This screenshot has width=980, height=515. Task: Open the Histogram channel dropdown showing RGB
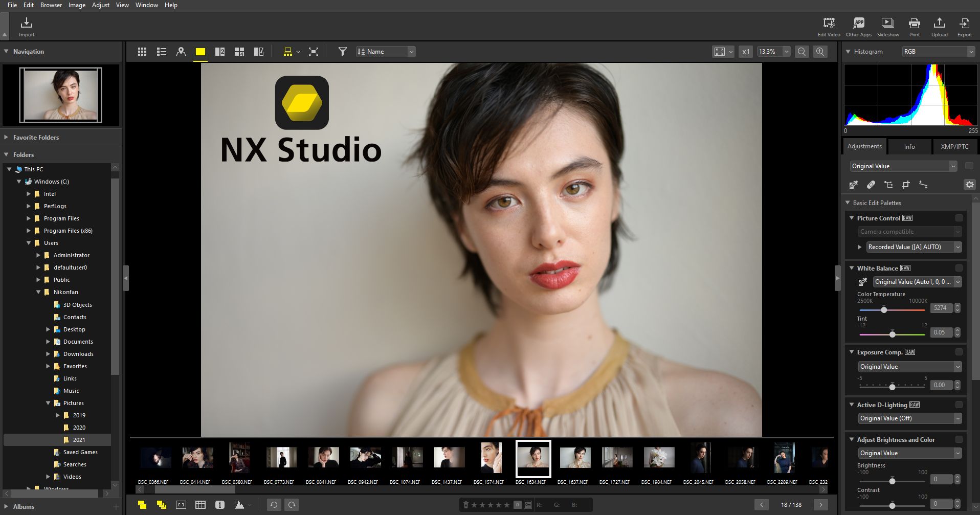(x=938, y=51)
